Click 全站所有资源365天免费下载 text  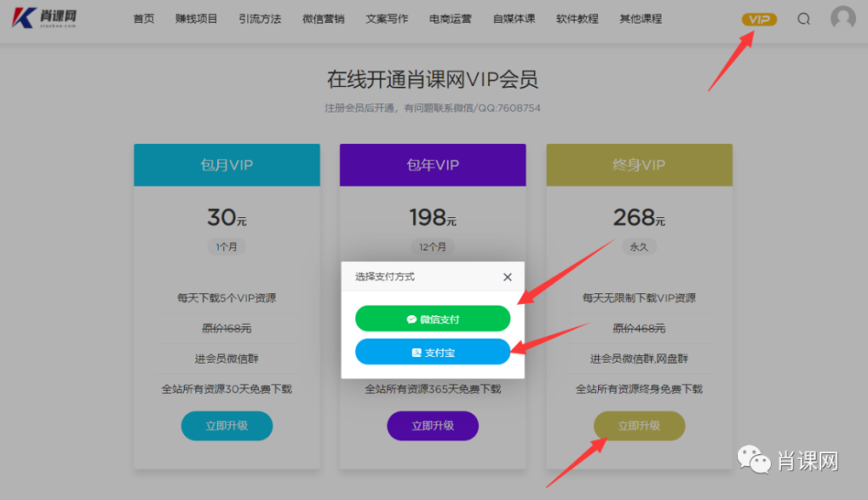pyautogui.click(x=433, y=389)
